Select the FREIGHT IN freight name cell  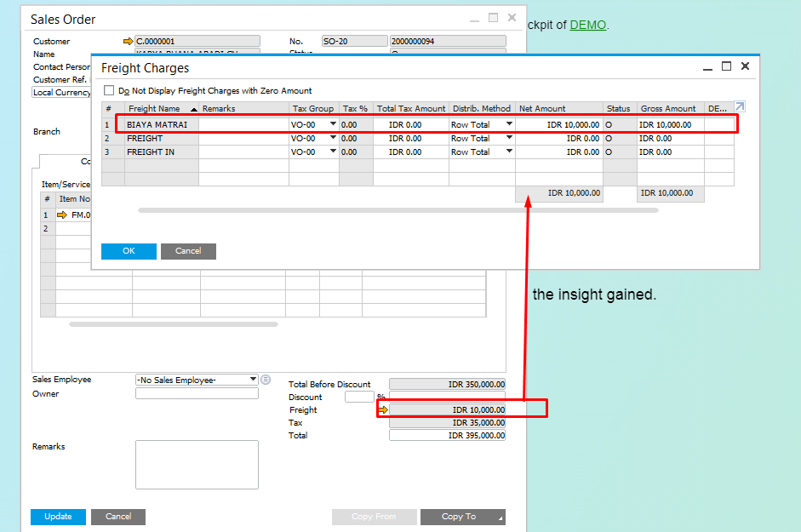coord(162,152)
